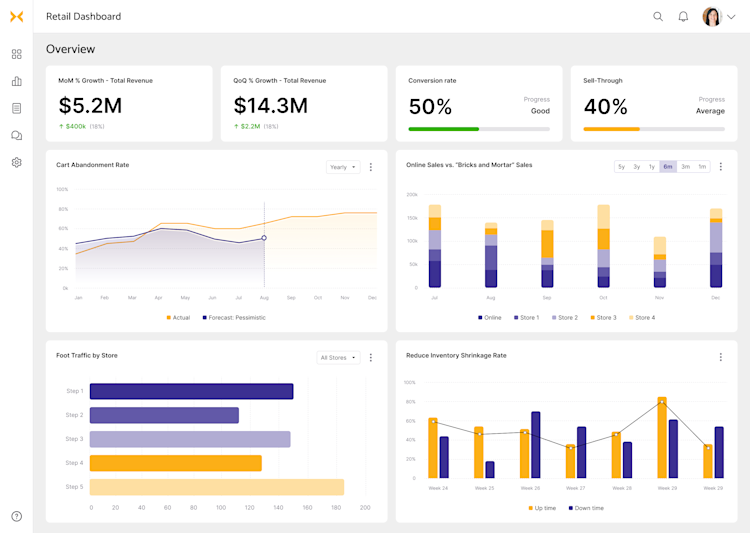
Task: Open Cart Abandonment Rate more options menu
Action: (371, 167)
